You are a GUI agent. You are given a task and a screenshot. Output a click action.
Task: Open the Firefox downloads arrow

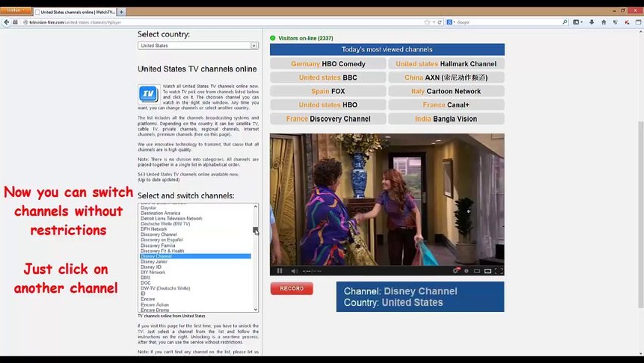pyautogui.click(x=591, y=22)
